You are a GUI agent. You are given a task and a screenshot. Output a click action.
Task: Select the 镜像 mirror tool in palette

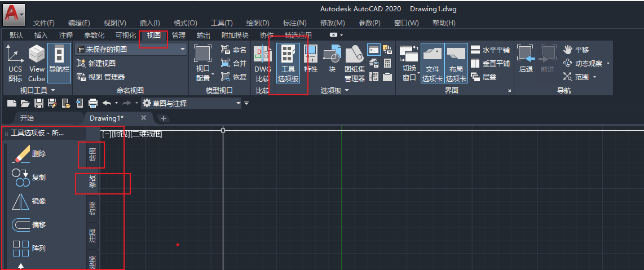[x=29, y=201]
